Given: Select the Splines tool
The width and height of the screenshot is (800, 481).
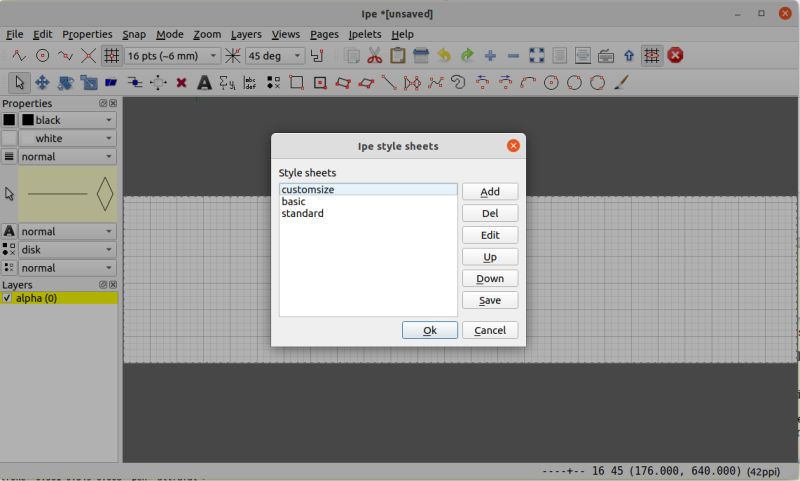Looking at the screenshot, I should [435, 83].
